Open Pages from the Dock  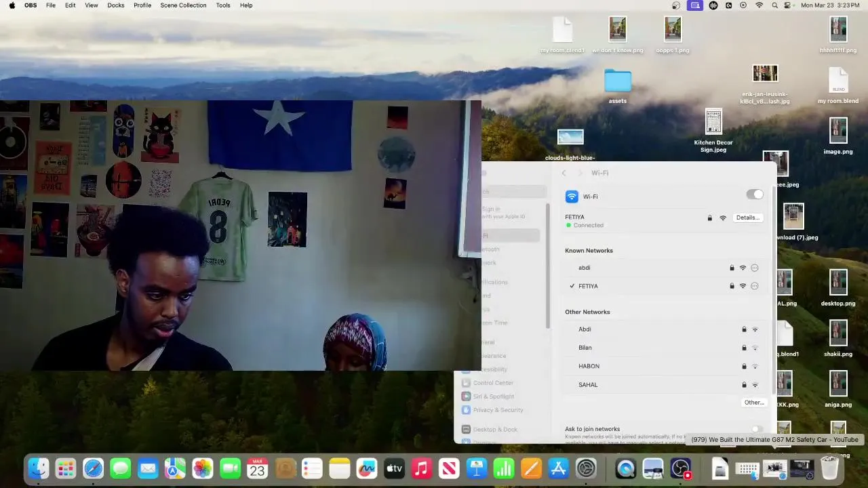pyautogui.click(x=531, y=468)
